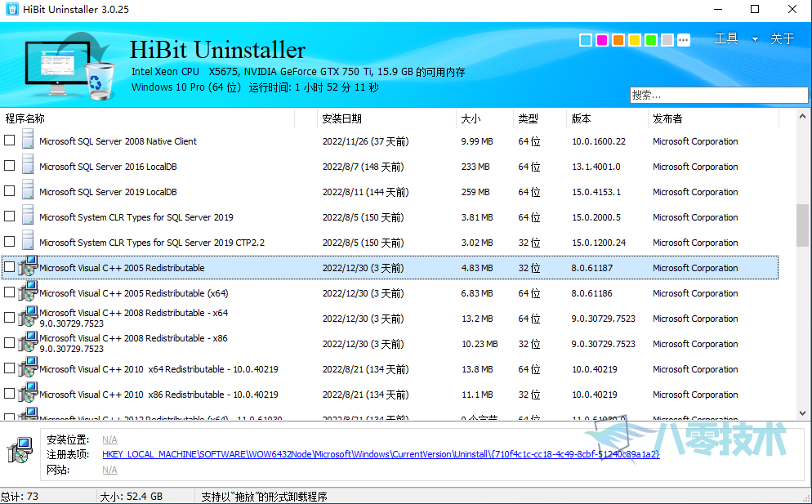
Task: Click icon of Visual C++ 2008 Redistributable - x86
Action: click(x=28, y=342)
